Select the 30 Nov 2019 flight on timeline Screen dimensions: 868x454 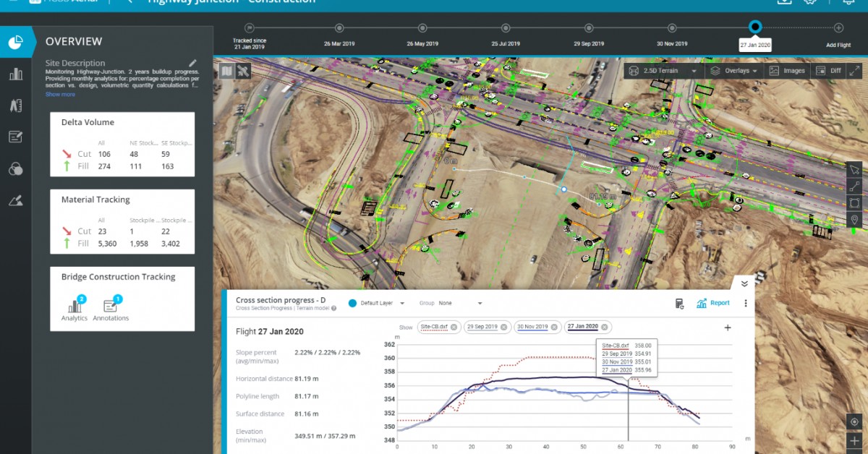tap(672, 28)
